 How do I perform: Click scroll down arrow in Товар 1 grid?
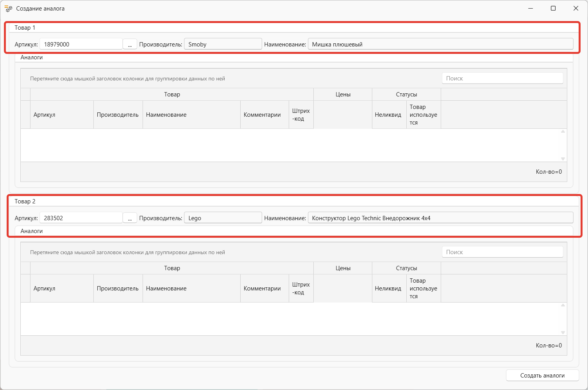point(563,159)
